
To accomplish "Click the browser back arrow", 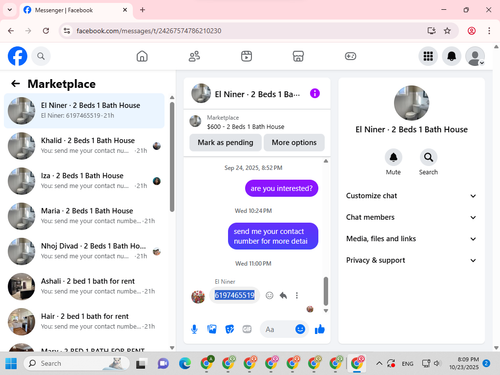I will tap(11, 31).
